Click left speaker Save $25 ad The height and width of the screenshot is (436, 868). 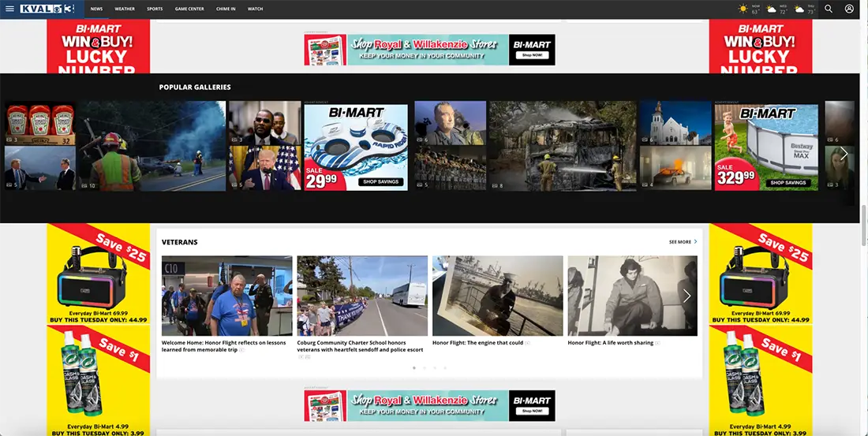tap(98, 274)
